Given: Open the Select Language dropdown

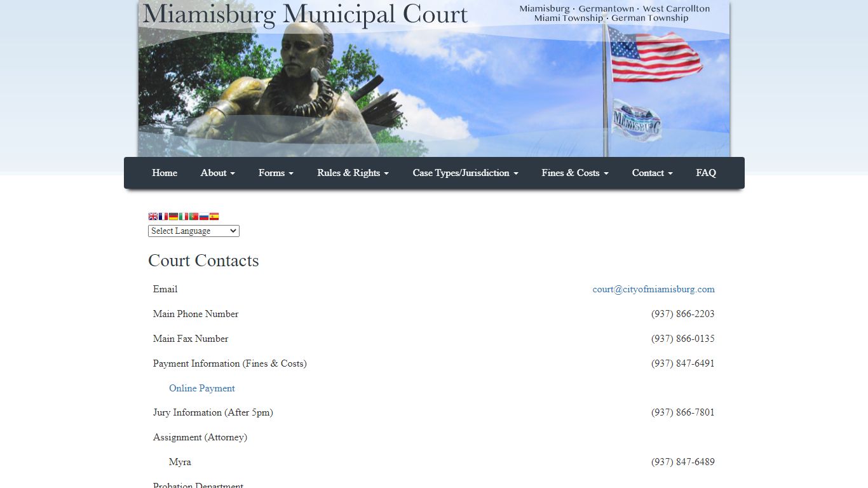Looking at the screenshot, I should pyautogui.click(x=194, y=231).
